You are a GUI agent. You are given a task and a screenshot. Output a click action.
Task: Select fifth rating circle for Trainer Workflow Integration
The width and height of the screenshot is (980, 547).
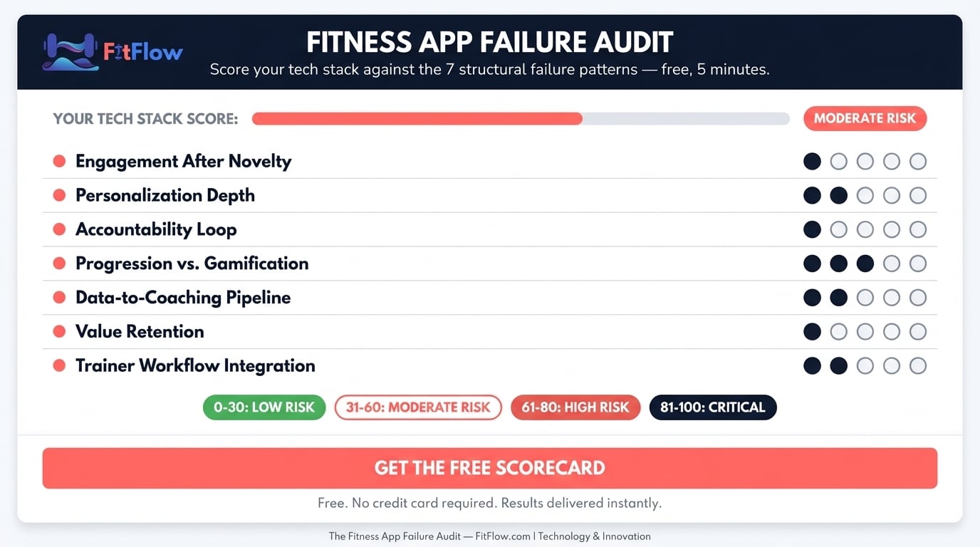coord(918,366)
